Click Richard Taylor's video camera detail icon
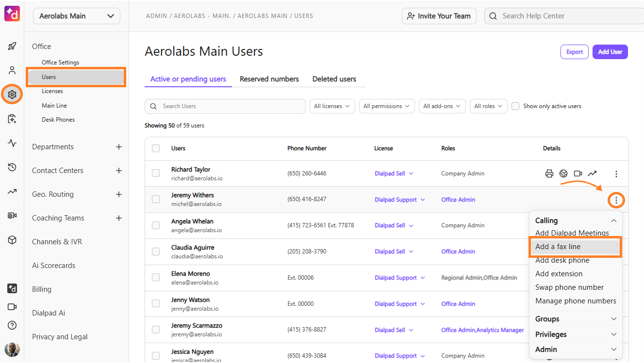 click(x=578, y=174)
